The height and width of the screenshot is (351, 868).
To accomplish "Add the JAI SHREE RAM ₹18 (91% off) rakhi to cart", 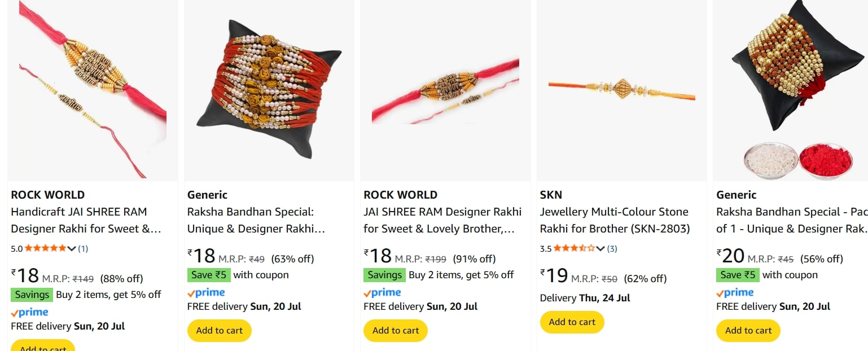I will [396, 331].
